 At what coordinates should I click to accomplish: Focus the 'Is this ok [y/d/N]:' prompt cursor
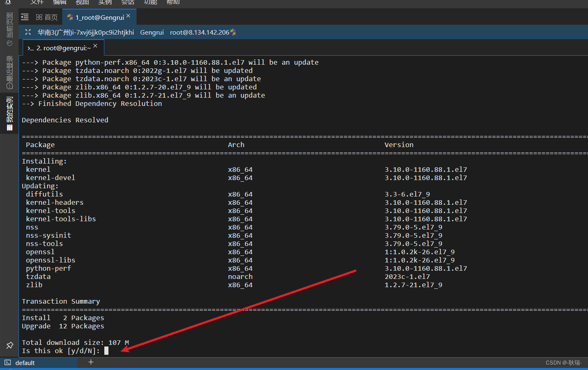click(106, 351)
